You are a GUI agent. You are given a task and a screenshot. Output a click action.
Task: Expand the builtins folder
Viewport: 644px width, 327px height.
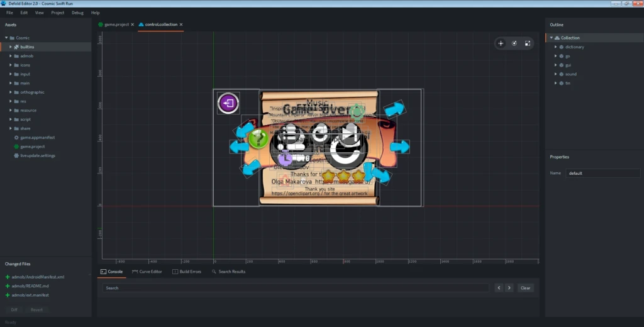11,47
